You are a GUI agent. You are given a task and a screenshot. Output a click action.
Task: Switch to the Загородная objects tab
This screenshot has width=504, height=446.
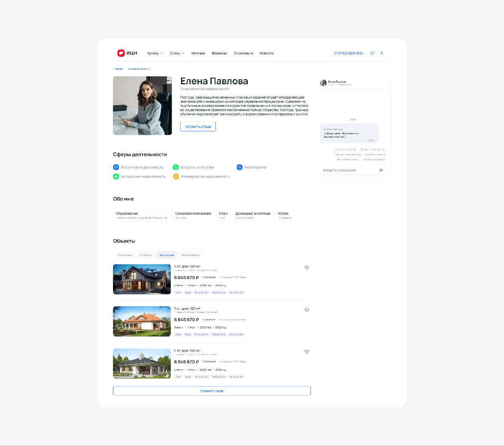pyautogui.click(x=166, y=255)
